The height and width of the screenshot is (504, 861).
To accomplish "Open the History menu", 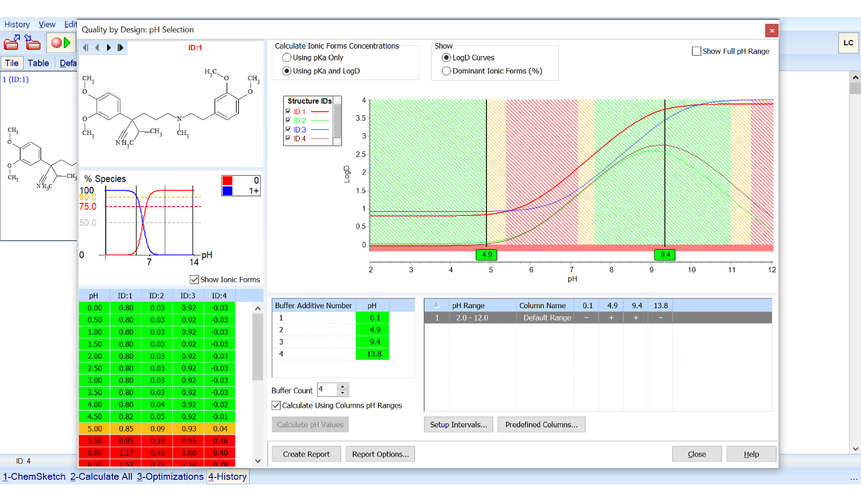I will coord(17,24).
